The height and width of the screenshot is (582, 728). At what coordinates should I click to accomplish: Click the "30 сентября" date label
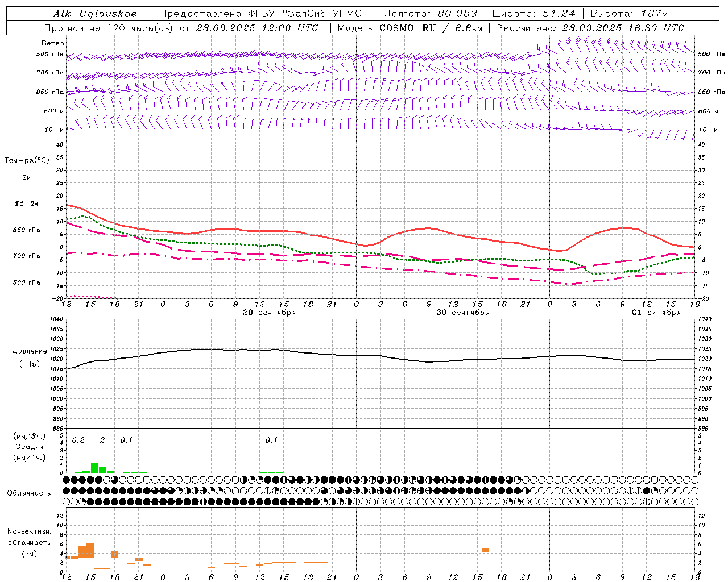(x=463, y=313)
